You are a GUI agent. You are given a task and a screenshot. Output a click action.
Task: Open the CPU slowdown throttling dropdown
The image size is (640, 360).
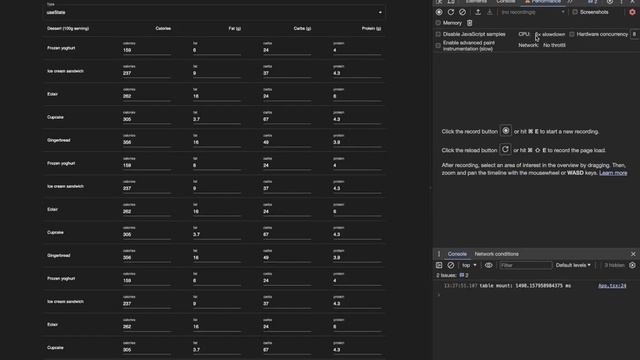point(550,34)
